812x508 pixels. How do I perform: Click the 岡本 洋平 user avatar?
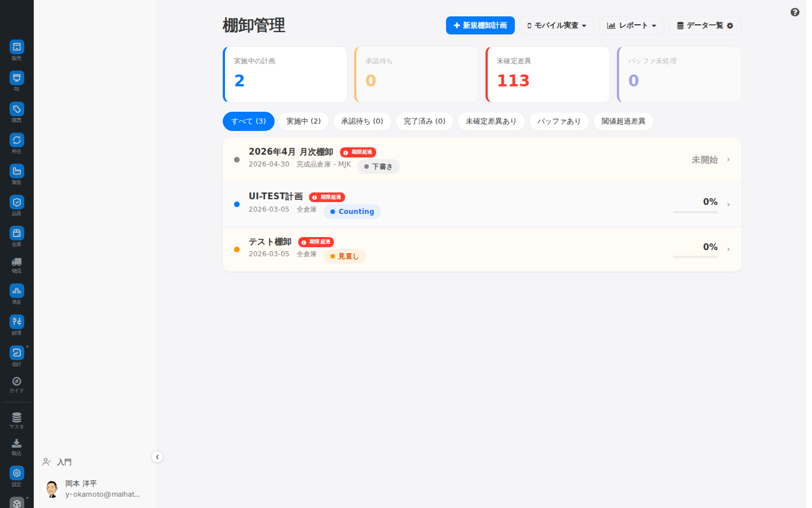52,489
